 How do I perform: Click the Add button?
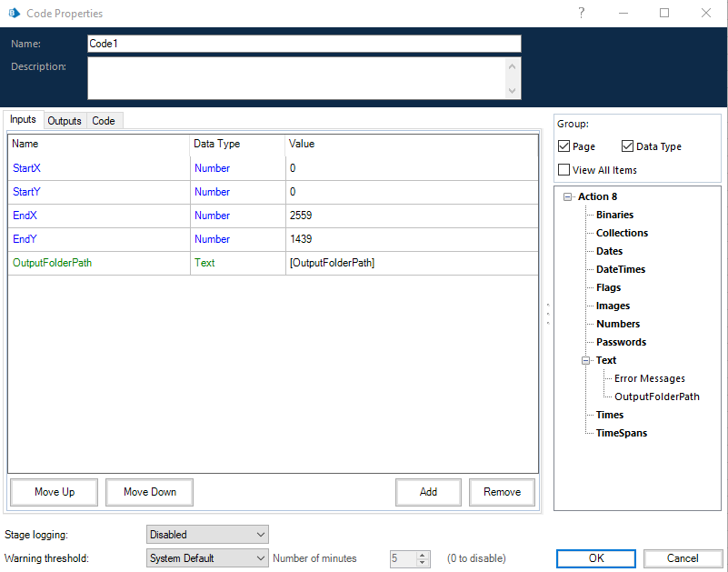click(428, 492)
